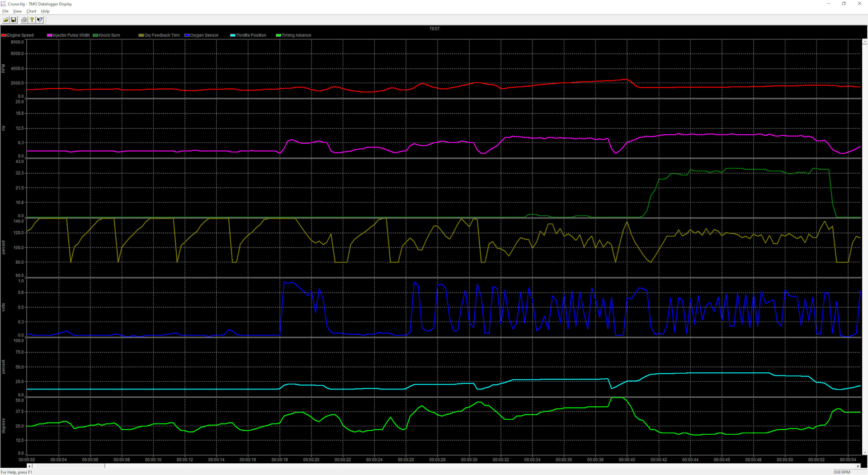Click the red Engine Speed legend swatch

tap(4, 35)
